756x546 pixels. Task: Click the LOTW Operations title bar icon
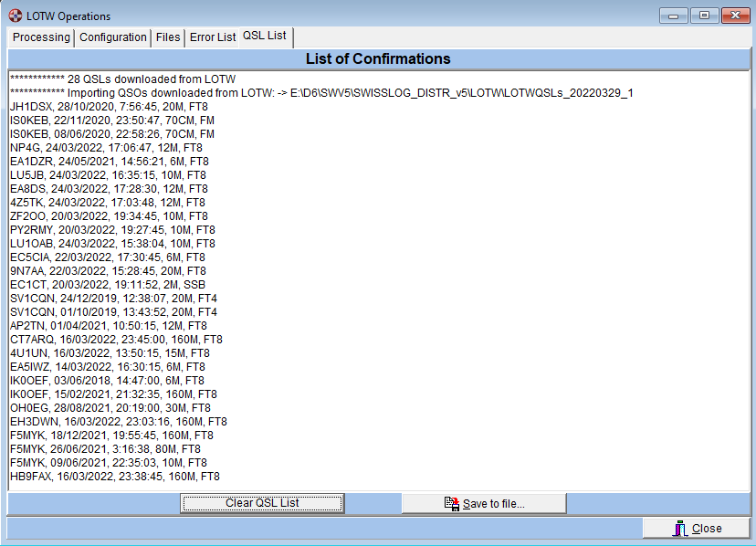15,16
